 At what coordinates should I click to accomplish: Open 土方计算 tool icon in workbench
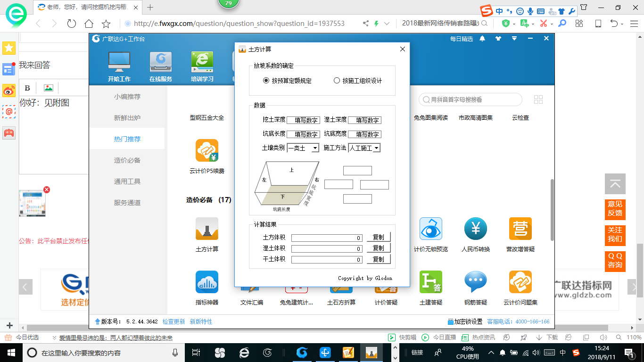(x=207, y=229)
